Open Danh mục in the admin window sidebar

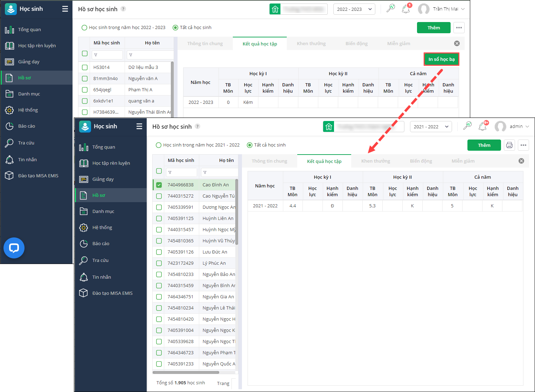point(103,211)
